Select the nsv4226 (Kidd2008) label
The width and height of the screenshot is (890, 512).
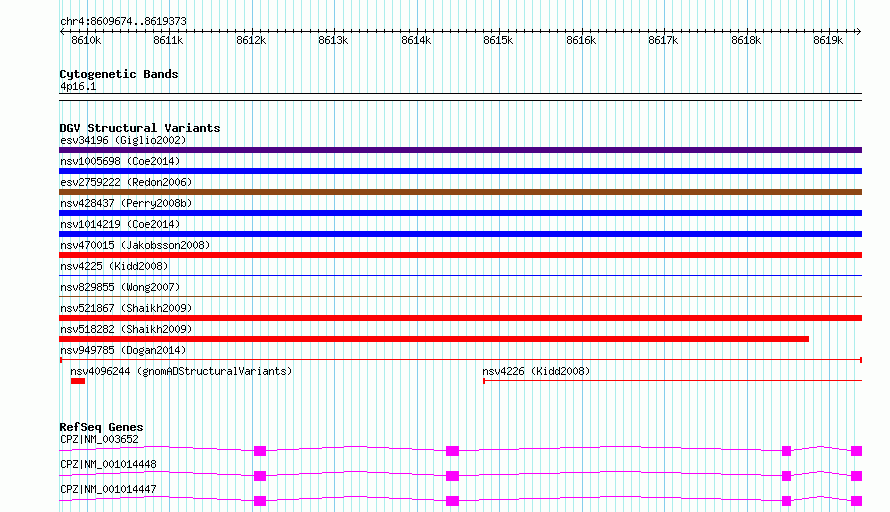pos(536,371)
